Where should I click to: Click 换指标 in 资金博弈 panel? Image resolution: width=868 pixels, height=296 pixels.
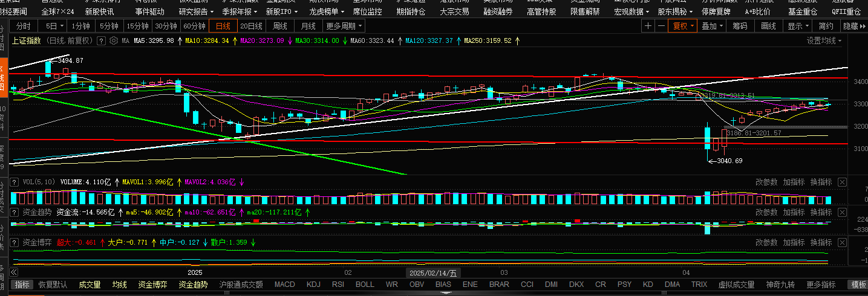(x=821, y=243)
